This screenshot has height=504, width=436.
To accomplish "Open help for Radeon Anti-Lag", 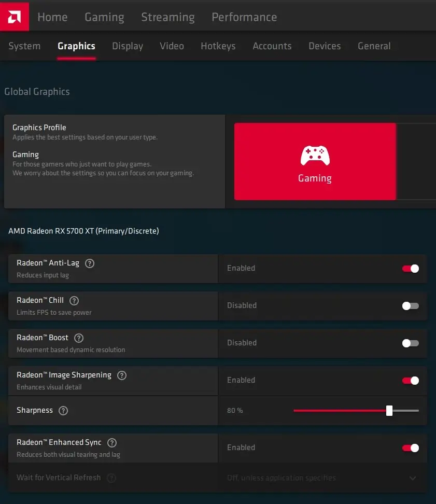I will coord(89,263).
